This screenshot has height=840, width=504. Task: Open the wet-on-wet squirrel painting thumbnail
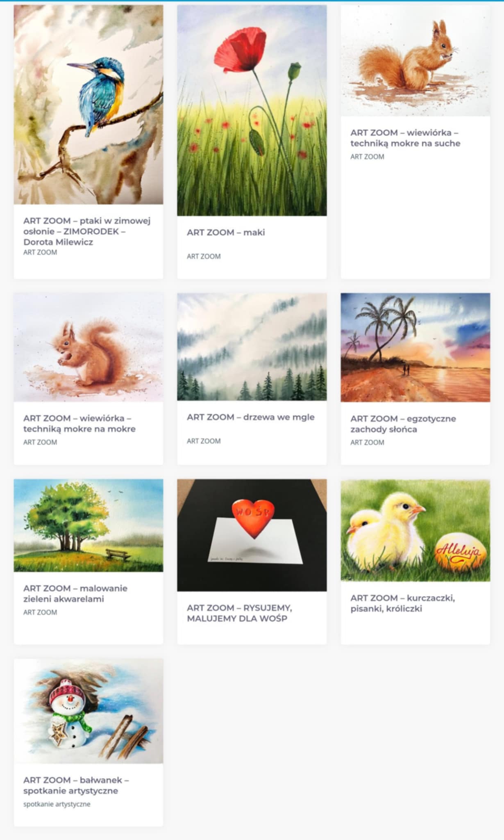(89, 347)
